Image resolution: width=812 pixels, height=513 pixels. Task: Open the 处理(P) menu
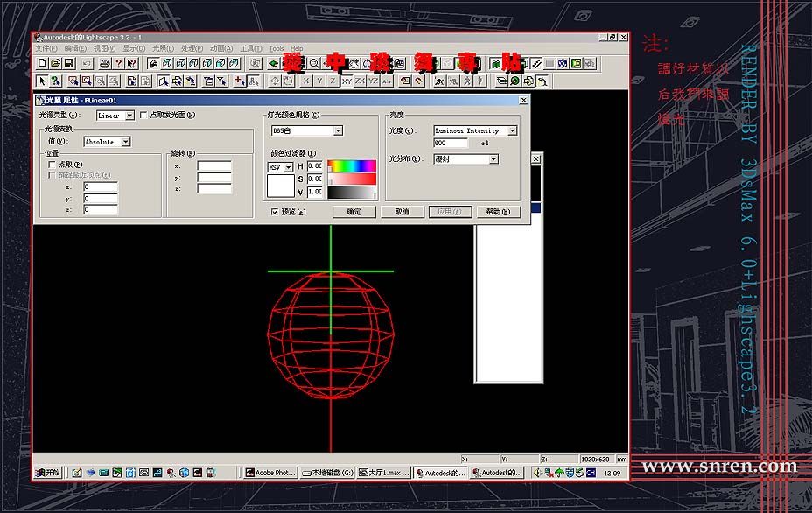click(192, 48)
